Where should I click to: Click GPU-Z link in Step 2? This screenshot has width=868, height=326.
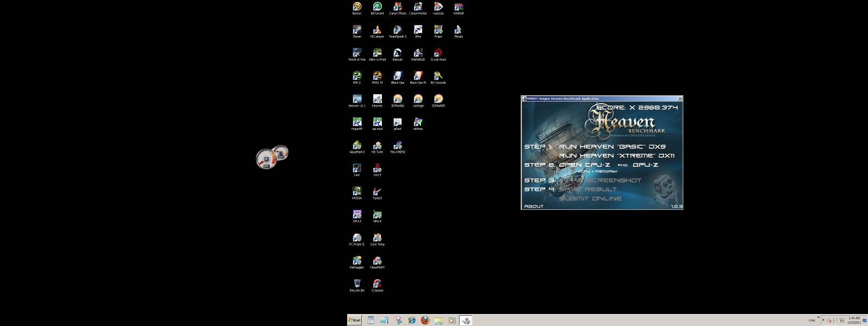[x=645, y=165]
